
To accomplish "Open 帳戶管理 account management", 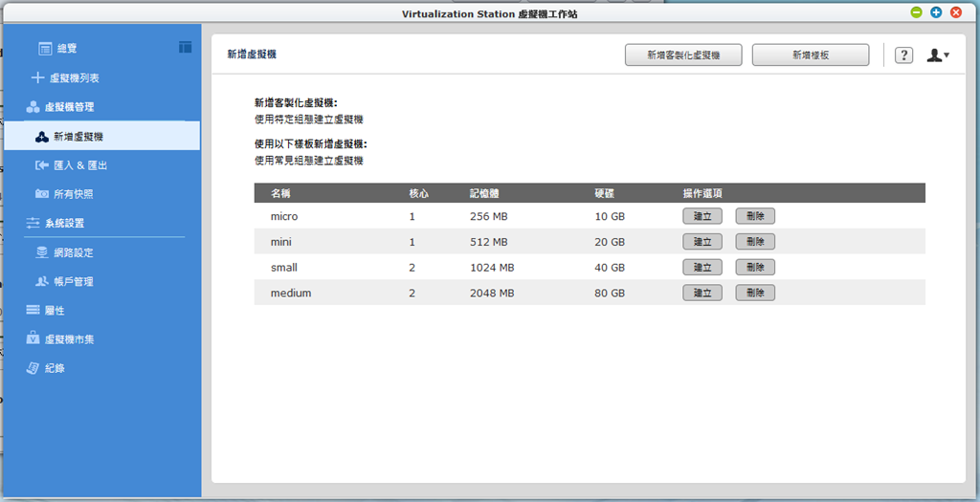I will [x=73, y=281].
